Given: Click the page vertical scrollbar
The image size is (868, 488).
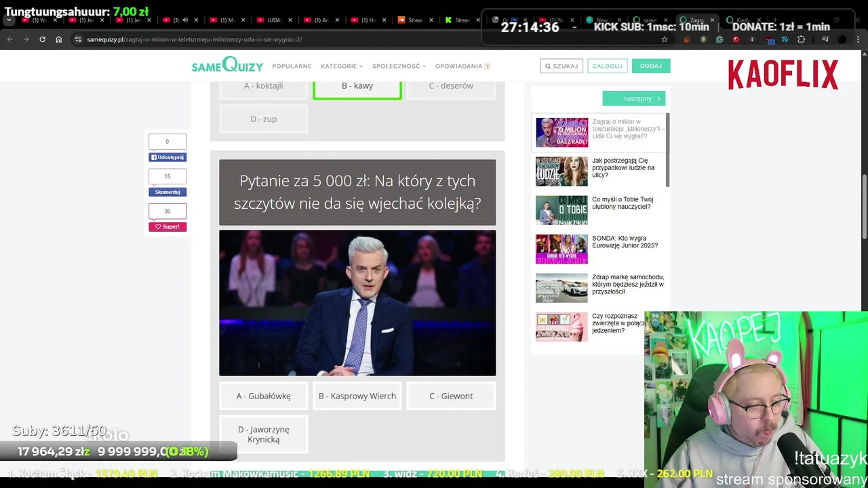Looking at the screenshot, I should pyautogui.click(x=864, y=207).
